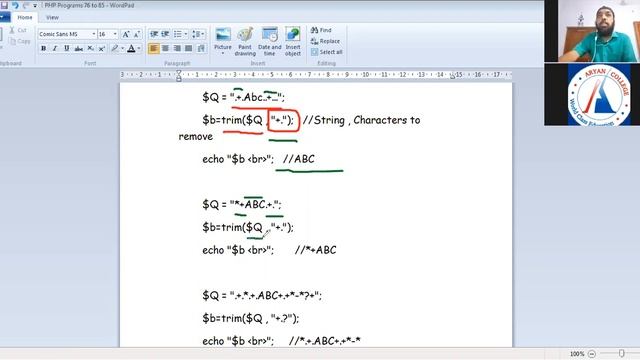The width and height of the screenshot is (640, 360).
Task: Open the Customize Quick Access Toolbar arrow
Action: click(x=35, y=6)
